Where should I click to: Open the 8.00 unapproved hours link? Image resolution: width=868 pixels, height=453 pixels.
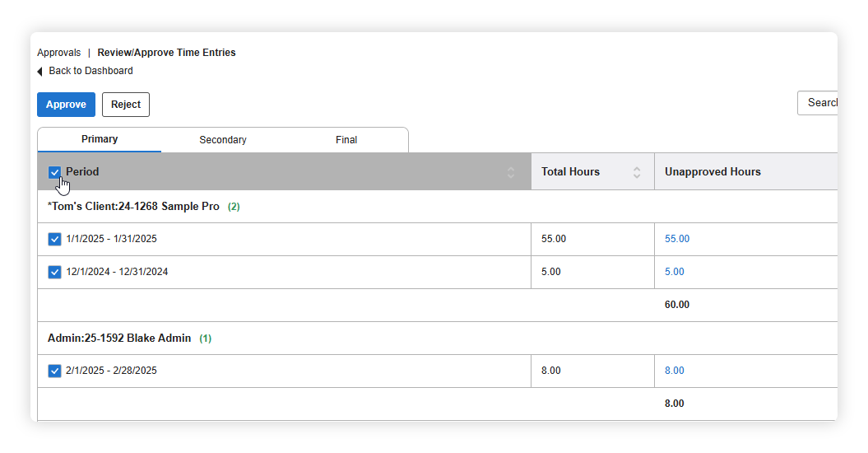675,371
